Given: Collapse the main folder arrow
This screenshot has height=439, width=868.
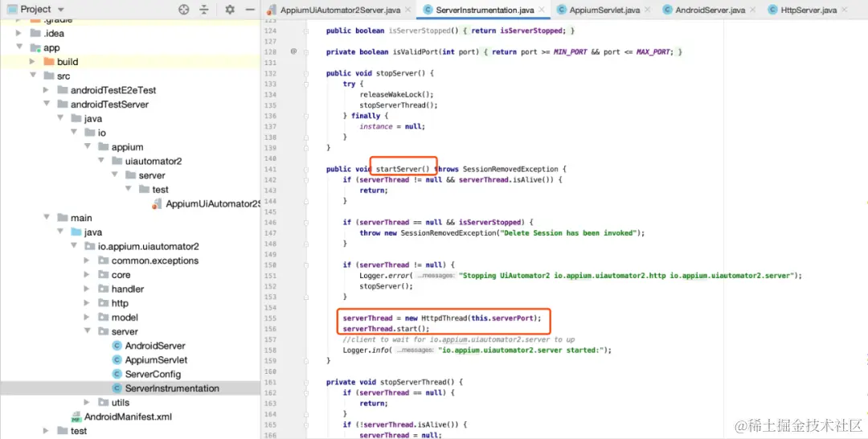Looking at the screenshot, I should pos(47,218).
